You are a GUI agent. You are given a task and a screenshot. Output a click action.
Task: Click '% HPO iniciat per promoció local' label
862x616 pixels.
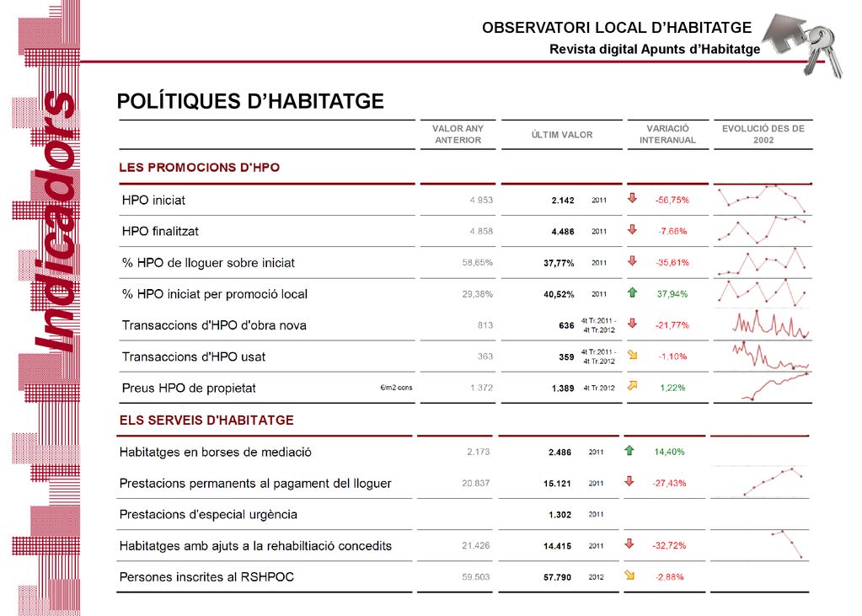[x=214, y=294]
